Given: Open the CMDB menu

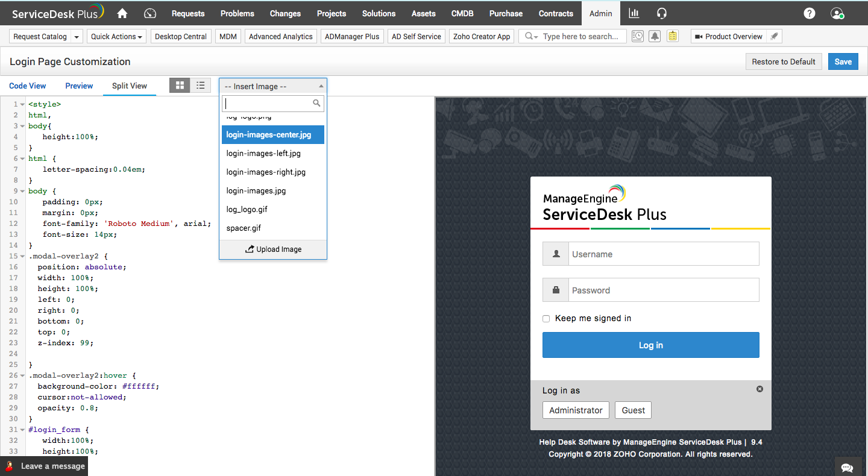Looking at the screenshot, I should tap(462, 13).
